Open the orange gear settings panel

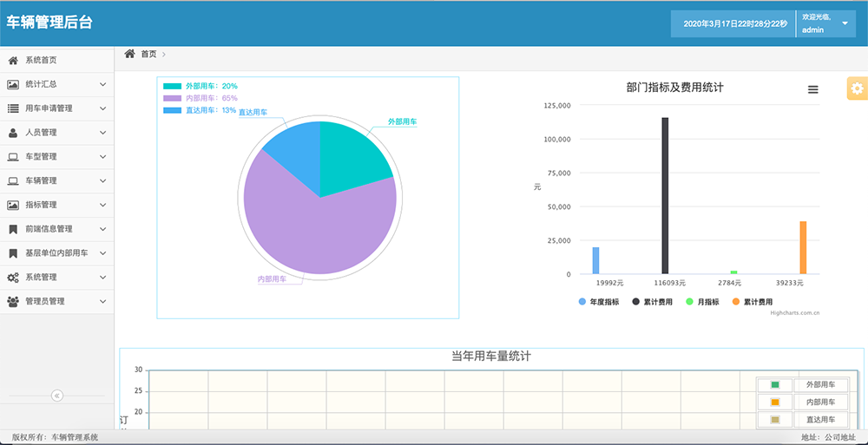coord(858,88)
